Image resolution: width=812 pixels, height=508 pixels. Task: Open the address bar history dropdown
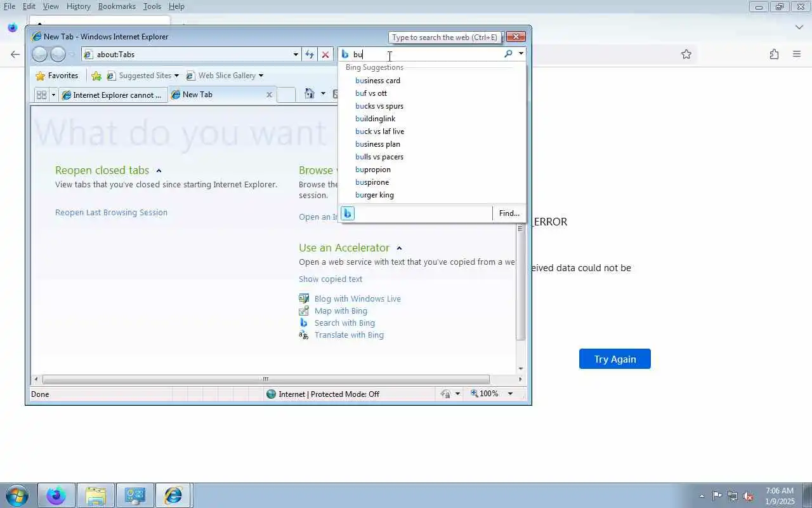click(296, 55)
